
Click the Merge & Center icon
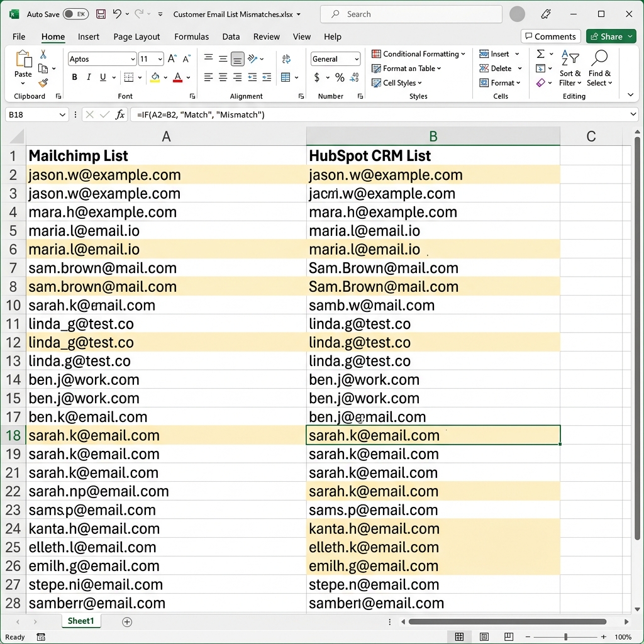coord(286,77)
